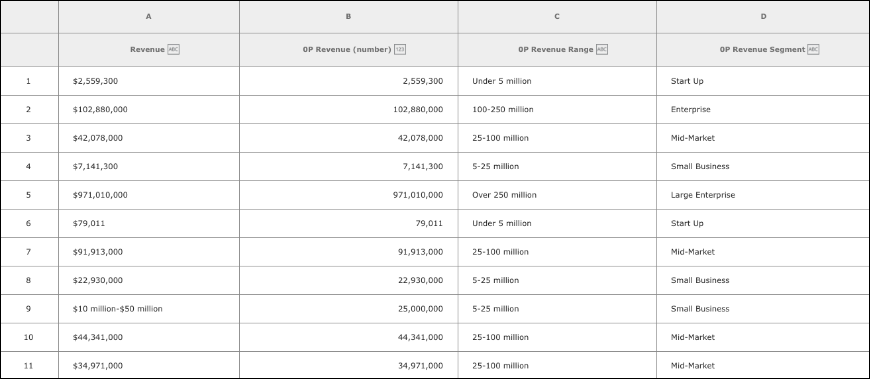
Task: Click the ABC type icon beside 0P Revenue Range
Action: point(602,49)
